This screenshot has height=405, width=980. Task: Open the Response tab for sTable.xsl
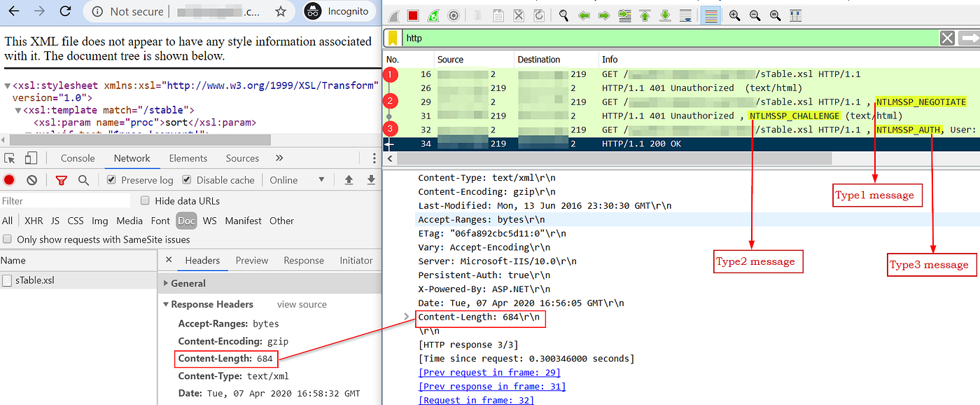(x=304, y=260)
